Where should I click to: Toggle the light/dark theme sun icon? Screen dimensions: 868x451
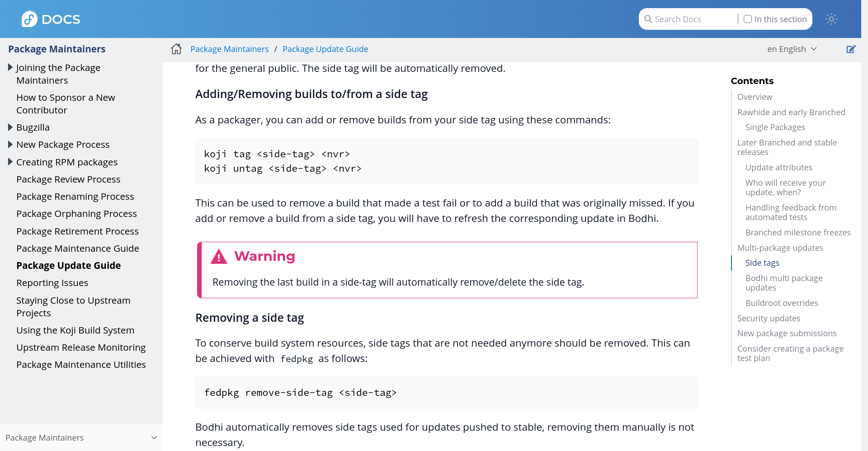point(831,19)
